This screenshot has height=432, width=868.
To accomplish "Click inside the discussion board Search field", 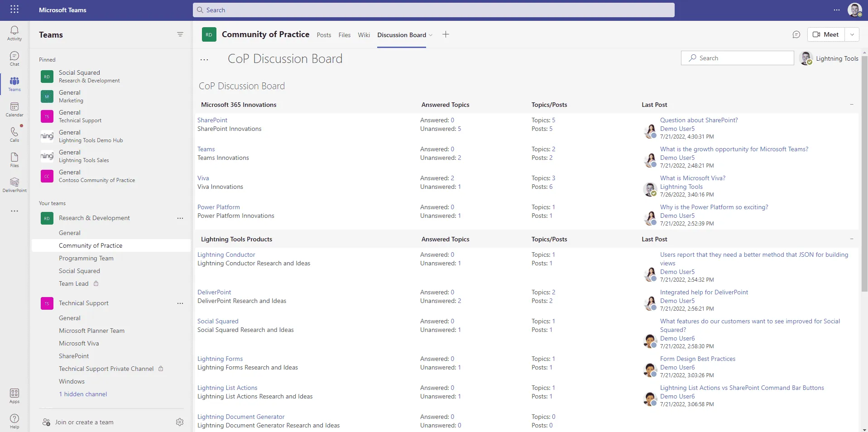I will point(737,58).
